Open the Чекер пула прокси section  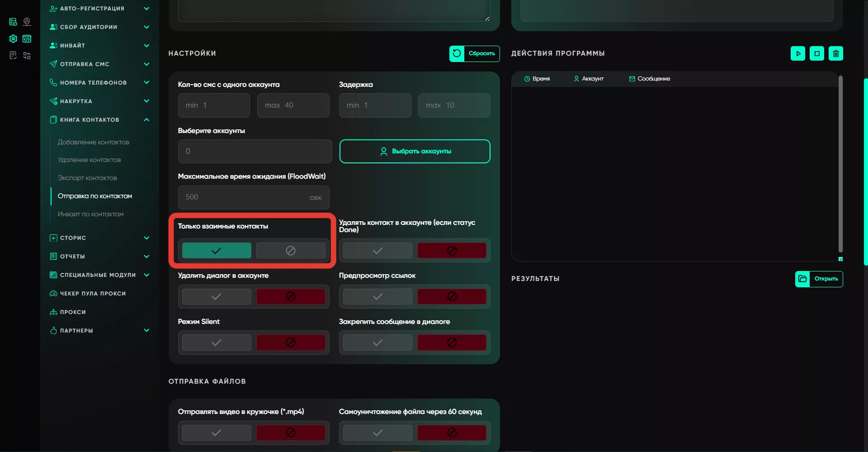click(x=93, y=294)
